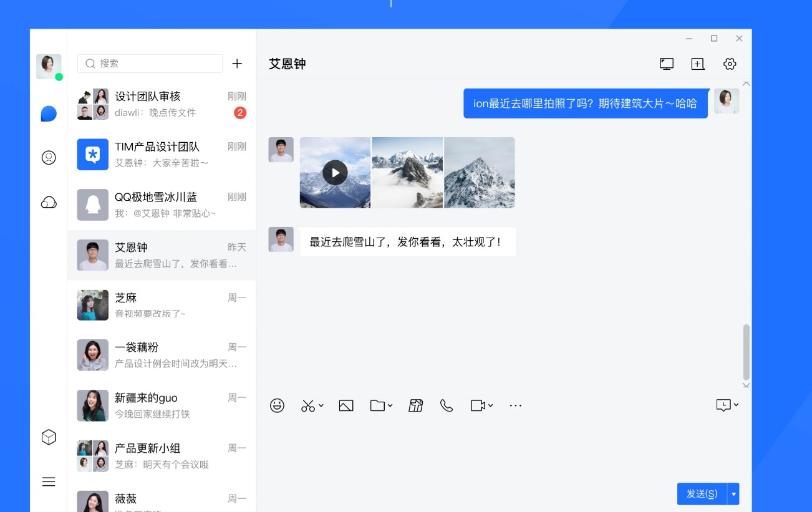The image size is (812, 512).
Task: Expand the file sending options dropdown arrow
Action: [390, 405]
